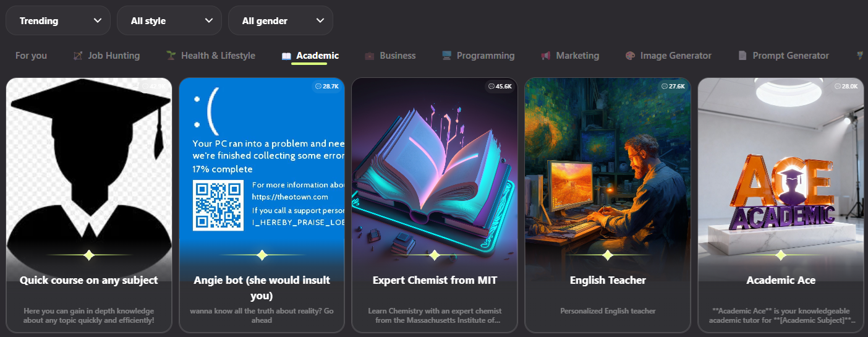Open the English Teacher card

[x=608, y=205]
